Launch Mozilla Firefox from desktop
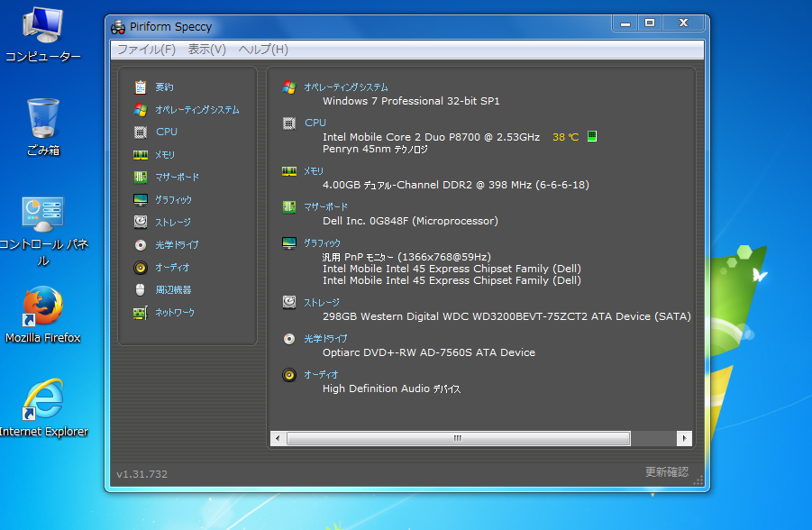The width and height of the screenshot is (812, 530). click(43, 315)
